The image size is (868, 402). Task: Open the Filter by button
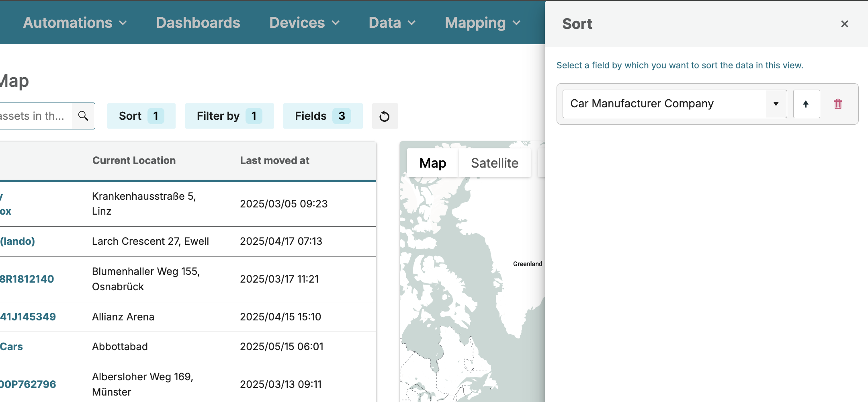(x=229, y=116)
